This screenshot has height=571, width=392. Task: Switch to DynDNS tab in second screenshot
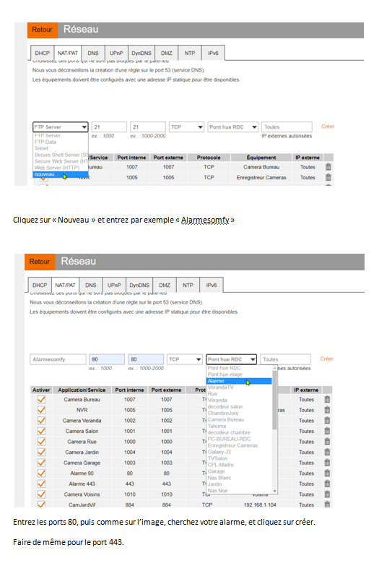139,285
